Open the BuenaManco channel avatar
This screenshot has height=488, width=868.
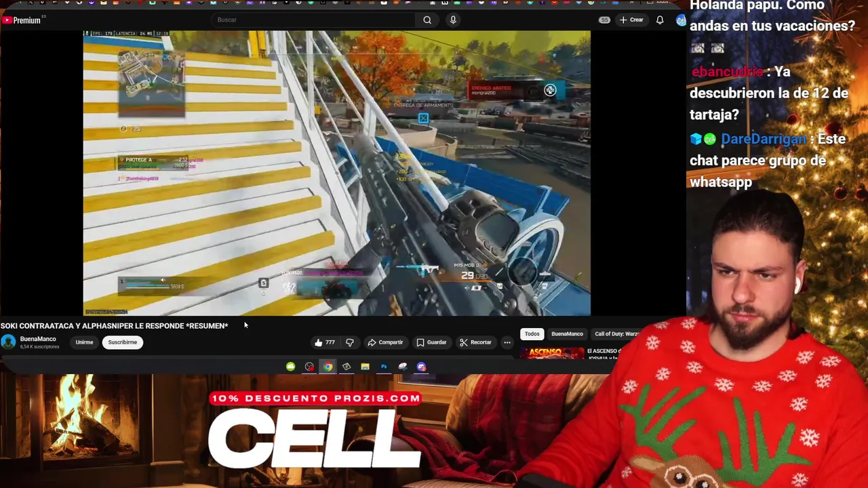coord(8,342)
